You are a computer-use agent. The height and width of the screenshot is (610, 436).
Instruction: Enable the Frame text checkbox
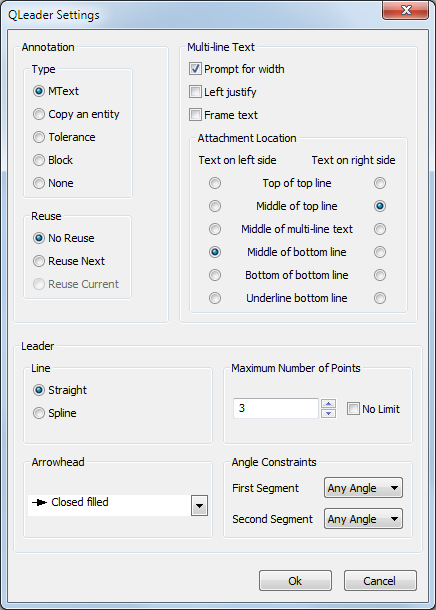tap(195, 115)
